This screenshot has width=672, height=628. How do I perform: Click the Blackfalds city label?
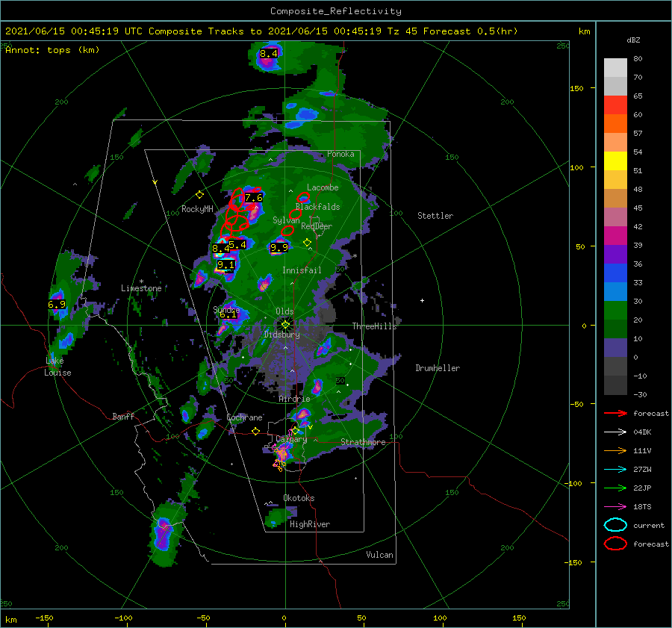[317, 207]
